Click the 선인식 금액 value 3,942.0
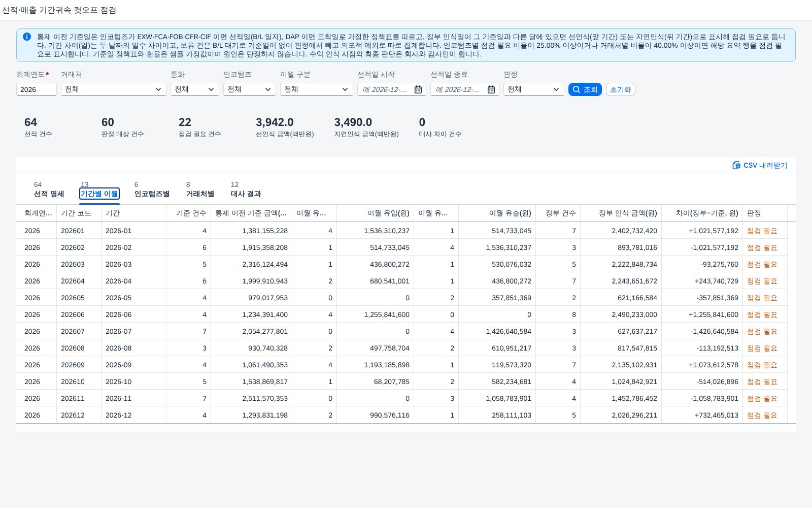 point(275,122)
